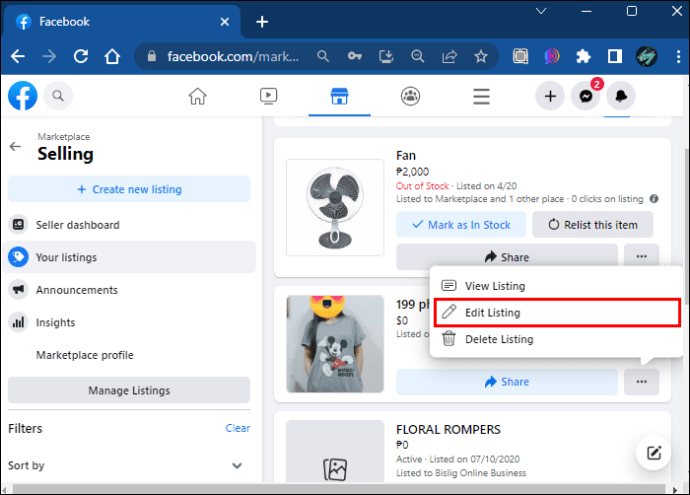The width and height of the screenshot is (690, 495).
Task: Click the install app icon in address bar
Action: pyautogui.click(x=386, y=56)
